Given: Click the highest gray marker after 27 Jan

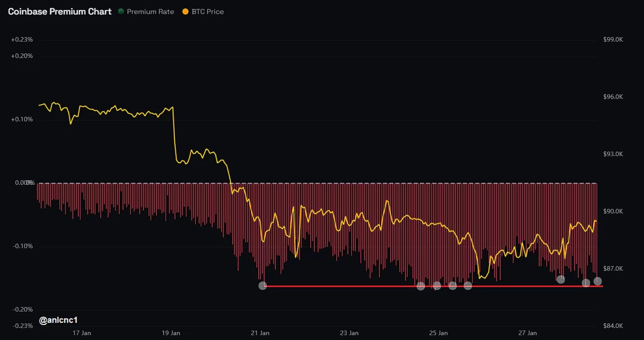Looking at the screenshot, I should [561, 279].
